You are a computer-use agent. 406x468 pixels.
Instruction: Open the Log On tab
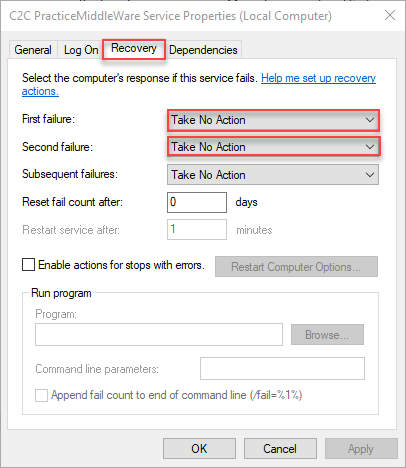(81, 50)
